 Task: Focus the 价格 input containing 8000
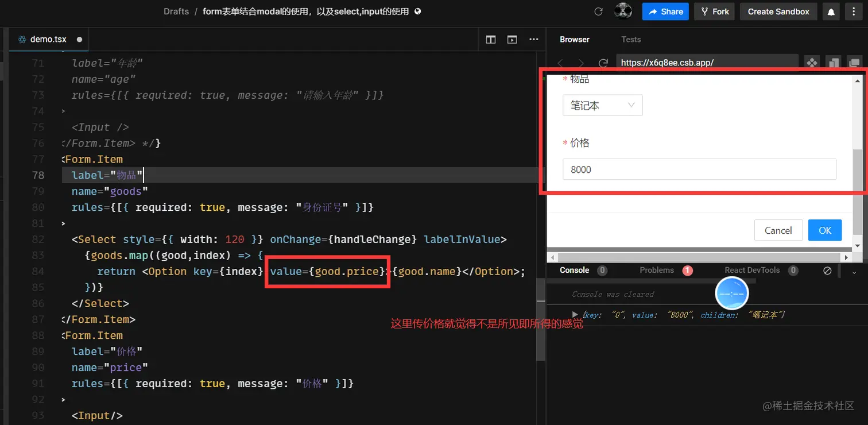click(699, 169)
